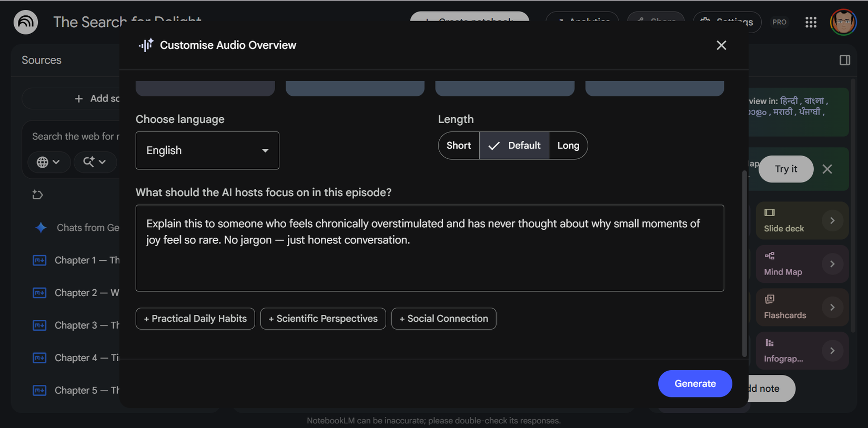The image size is (868, 428).
Task: Open the Chapter 2 source
Action: (x=87, y=293)
